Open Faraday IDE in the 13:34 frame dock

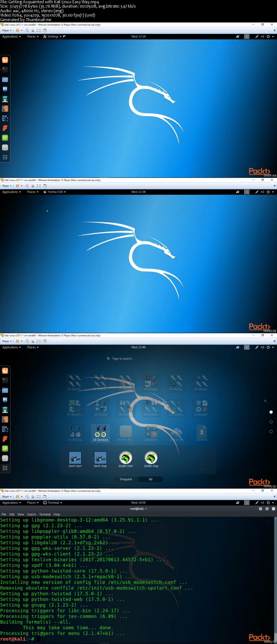point(5,128)
